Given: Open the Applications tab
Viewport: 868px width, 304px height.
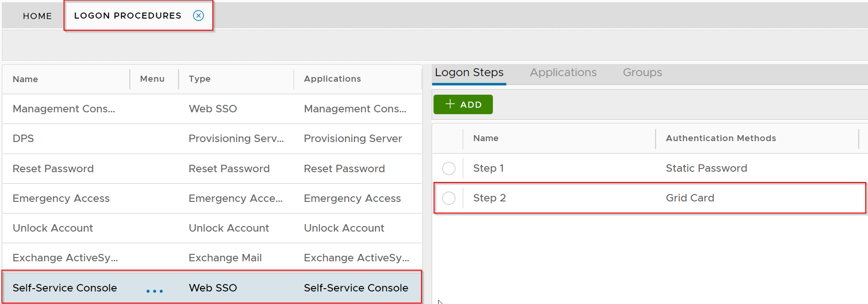Looking at the screenshot, I should 563,73.
